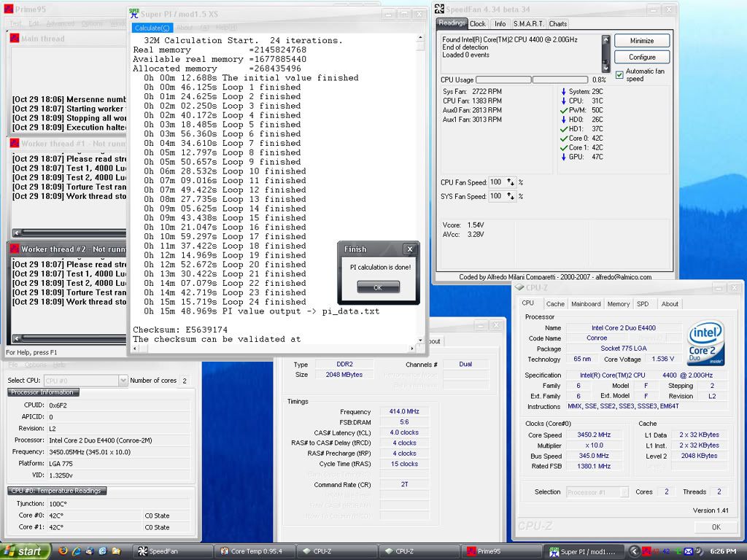Image resolution: width=747 pixels, height=560 pixels.
Task: Open the SPD tab in CPU-Z
Action: 643,304
